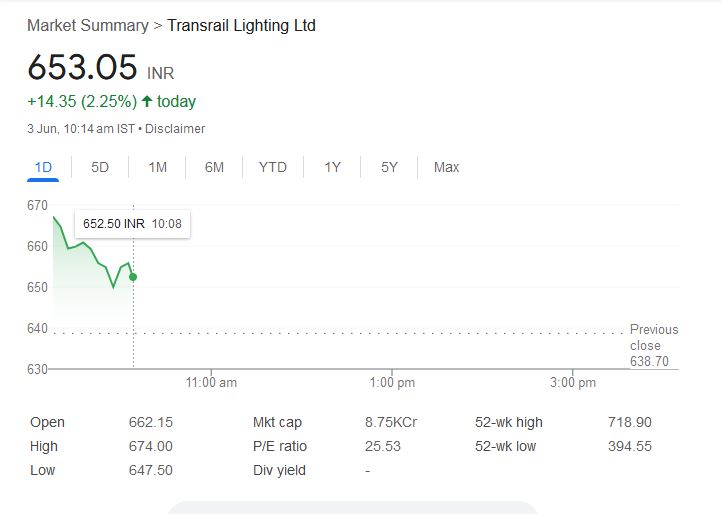Select the 1D chart range tab
The image size is (721, 514).
click(43, 167)
